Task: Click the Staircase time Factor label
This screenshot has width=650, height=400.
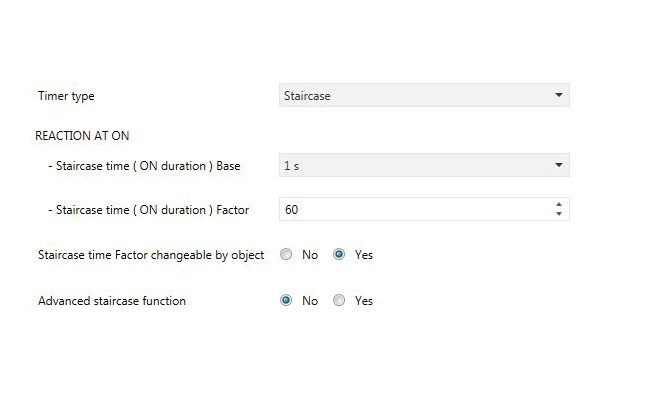Action: 148,209
